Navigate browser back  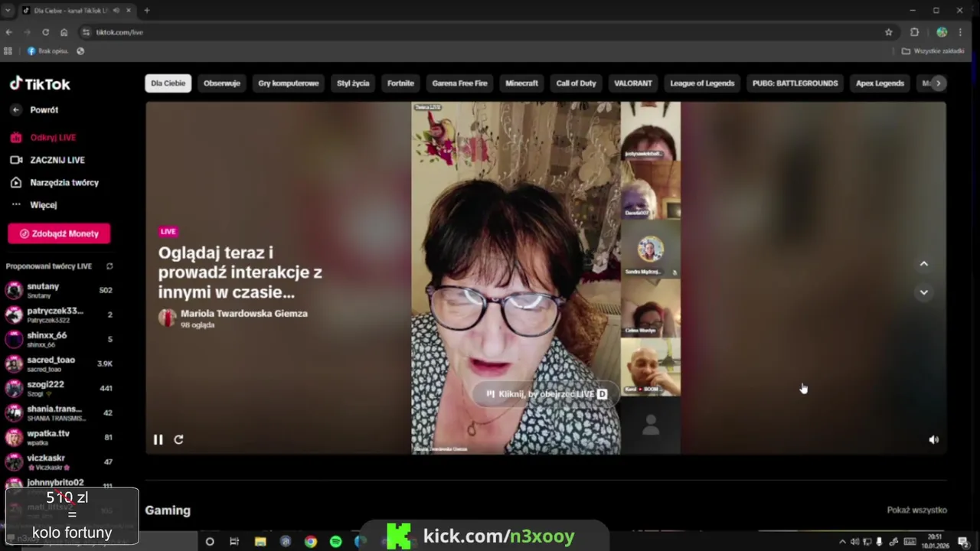(8, 32)
